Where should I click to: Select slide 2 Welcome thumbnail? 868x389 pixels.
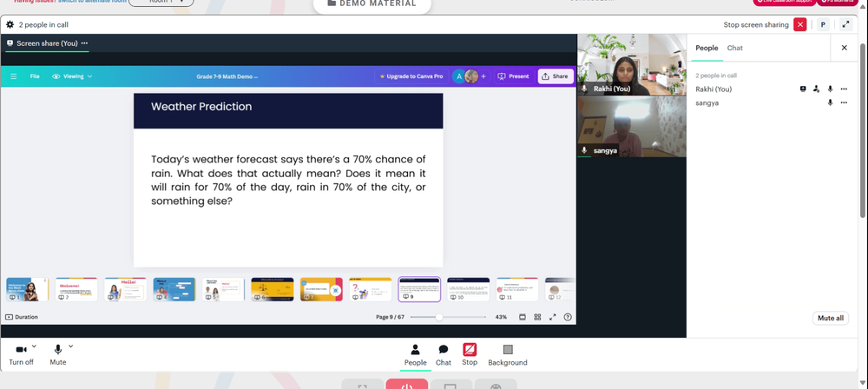pos(76,289)
